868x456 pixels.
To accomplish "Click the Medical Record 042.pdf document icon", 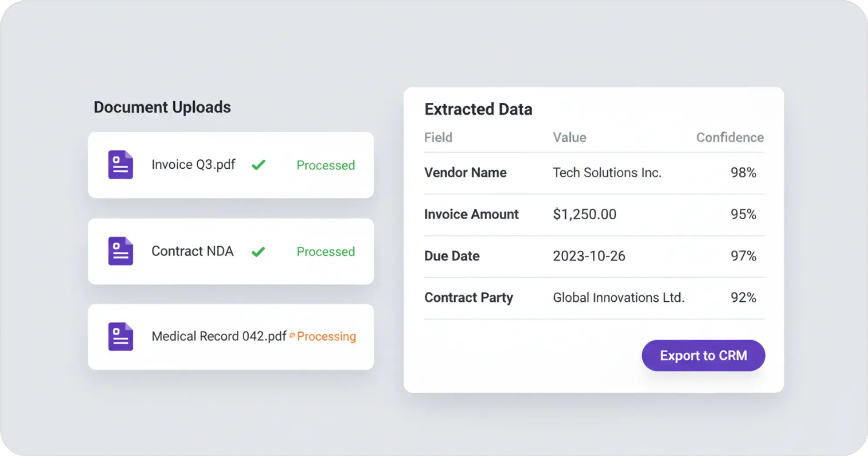I will pos(120,337).
